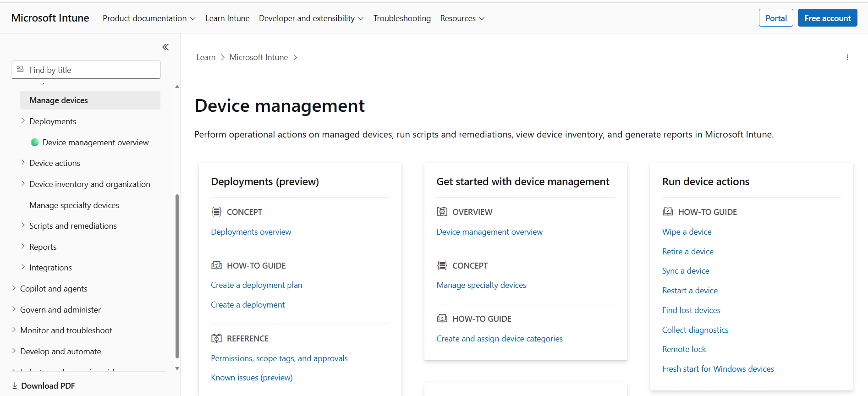Open the Create a deployment plan link

tap(257, 285)
